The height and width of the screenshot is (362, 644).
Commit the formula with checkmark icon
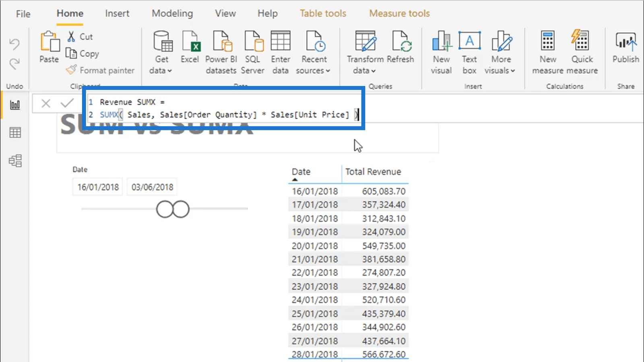click(x=67, y=103)
